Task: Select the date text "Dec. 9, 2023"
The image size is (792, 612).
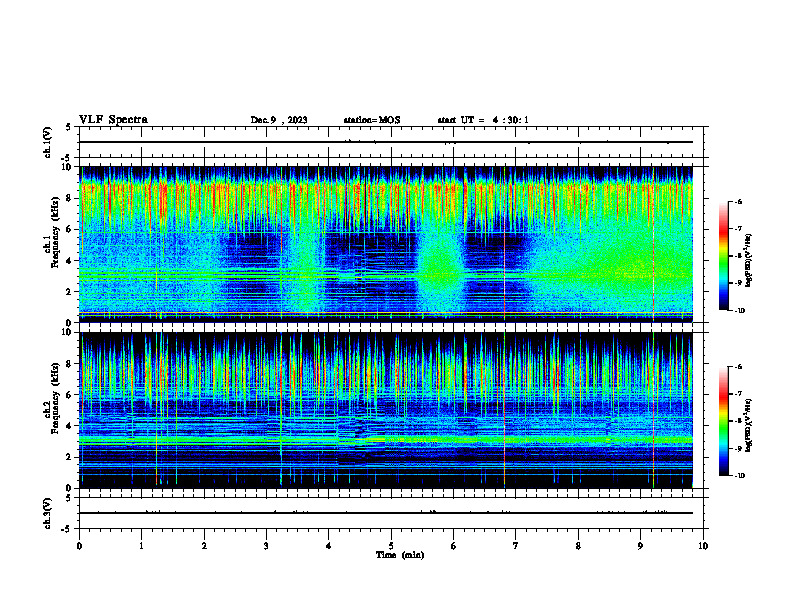Action: click(x=279, y=120)
